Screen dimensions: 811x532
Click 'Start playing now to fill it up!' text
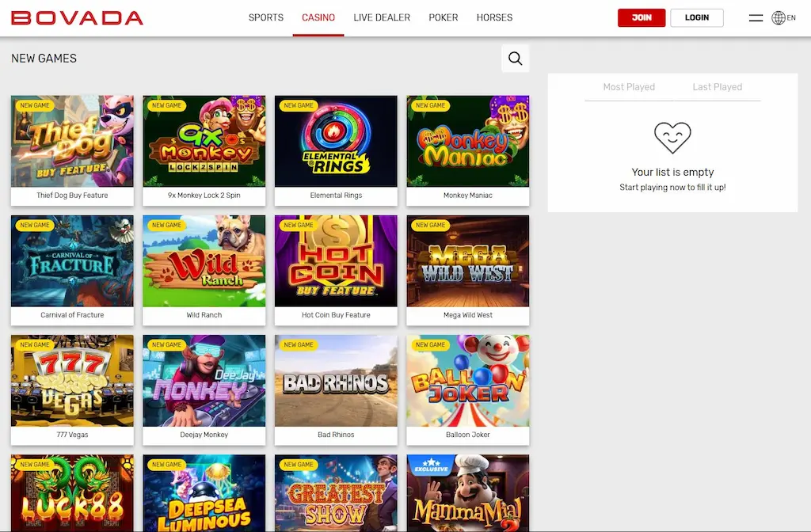click(672, 187)
